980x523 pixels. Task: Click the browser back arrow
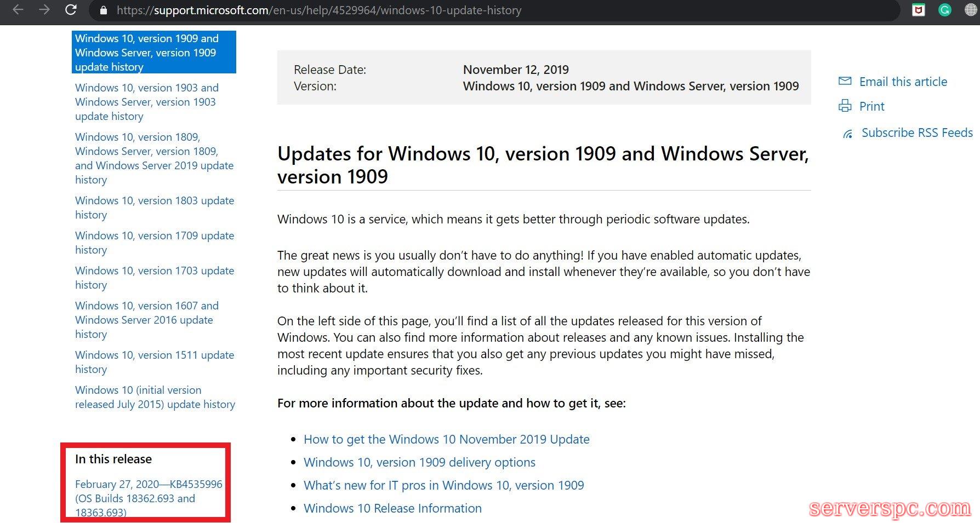(x=18, y=10)
